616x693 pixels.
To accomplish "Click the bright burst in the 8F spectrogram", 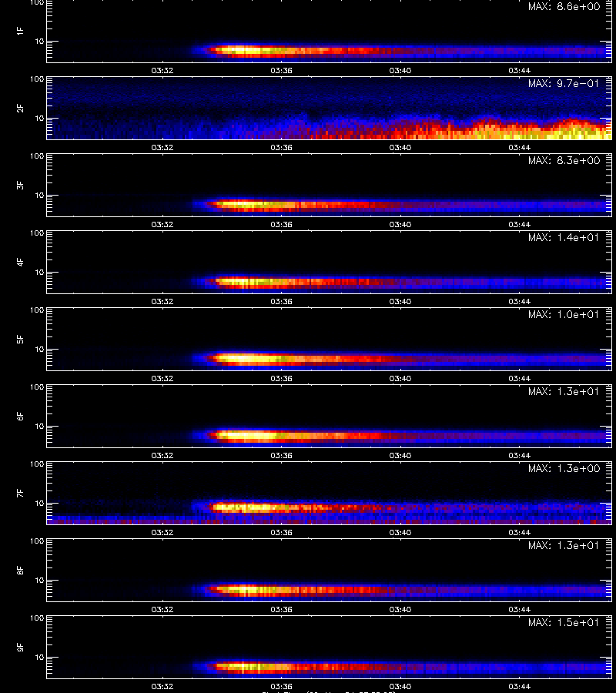I will (x=247, y=589).
